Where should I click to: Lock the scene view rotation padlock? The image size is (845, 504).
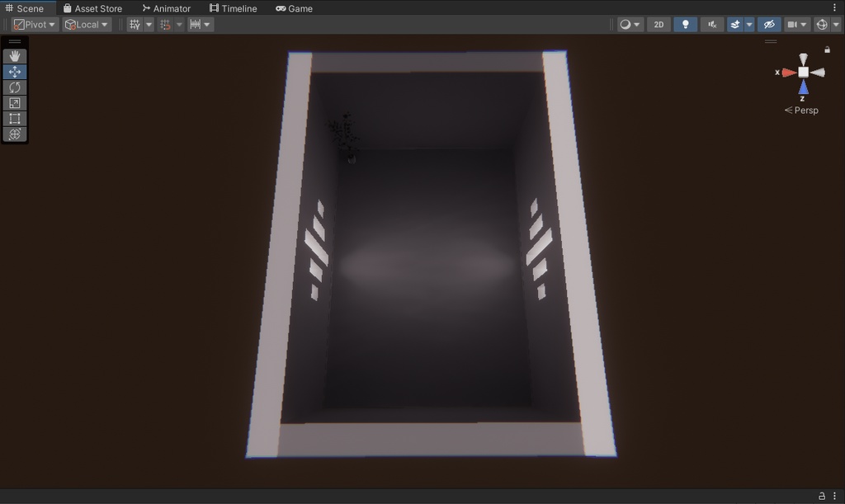(x=827, y=49)
